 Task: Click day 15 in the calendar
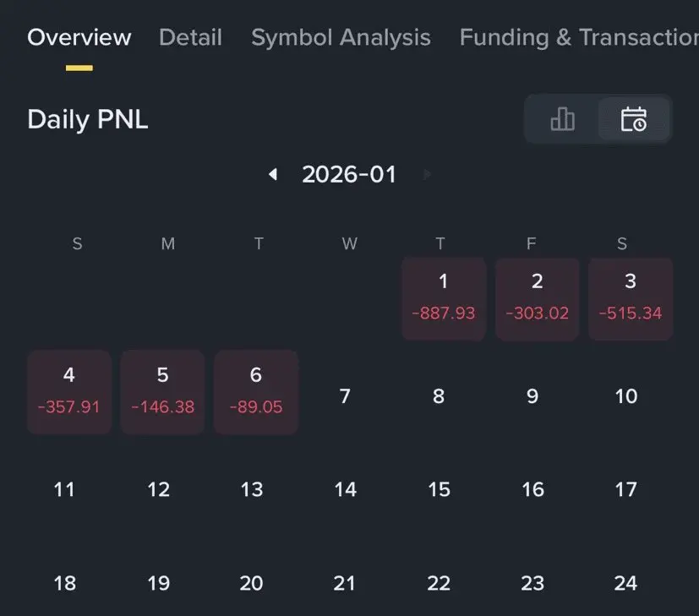click(439, 489)
